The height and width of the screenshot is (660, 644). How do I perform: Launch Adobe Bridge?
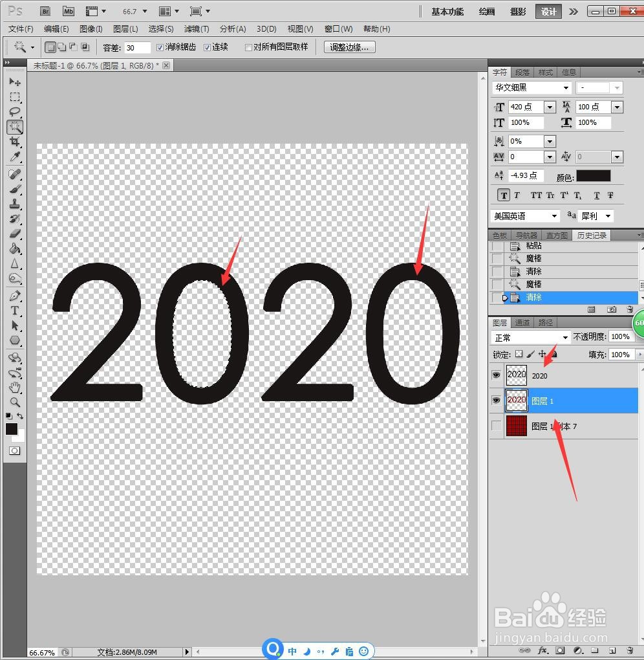[45, 12]
